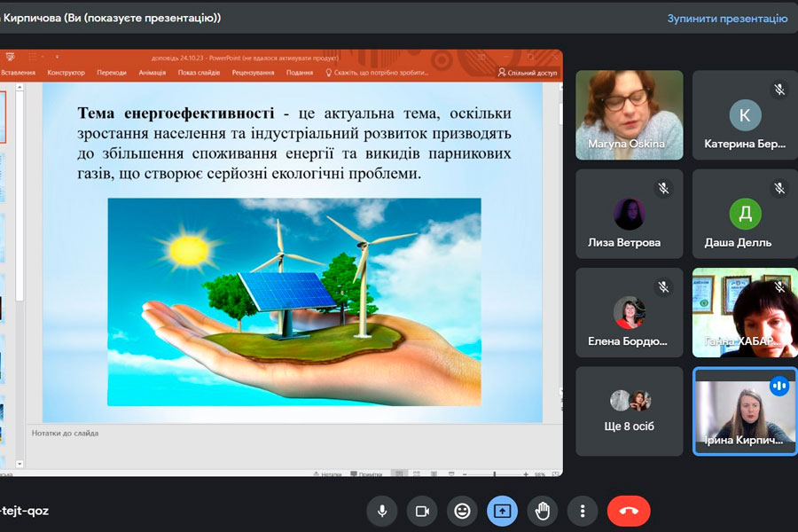The image size is (798, 532).
Task: Toggle Примітки comments button in status bar
Action: pos(366,474)
